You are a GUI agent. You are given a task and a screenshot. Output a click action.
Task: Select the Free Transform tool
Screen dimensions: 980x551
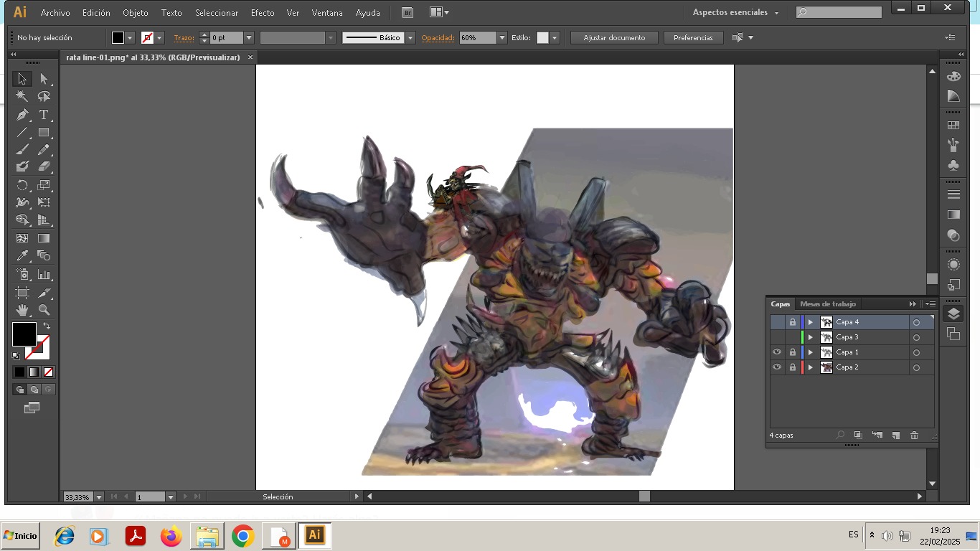pyautogui.click(x=44, y=202)
